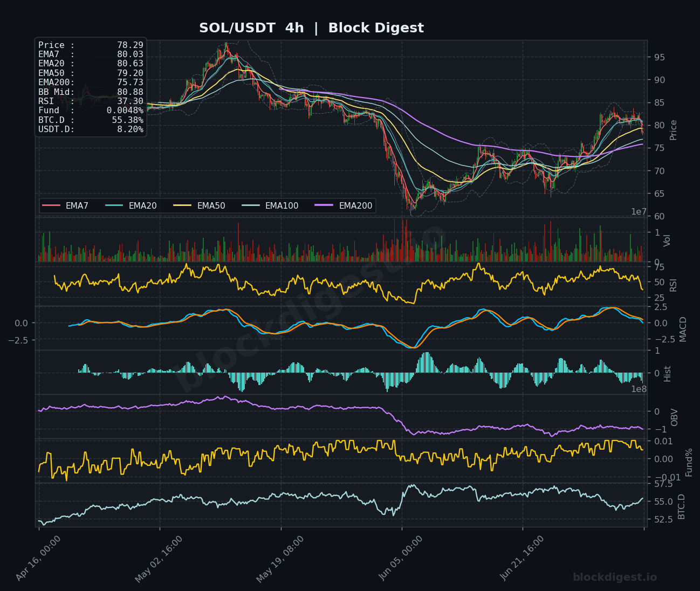This screenshot has height=591, width=700.
Task: Click the 95 price axis tick
Action: coord(659,57)
